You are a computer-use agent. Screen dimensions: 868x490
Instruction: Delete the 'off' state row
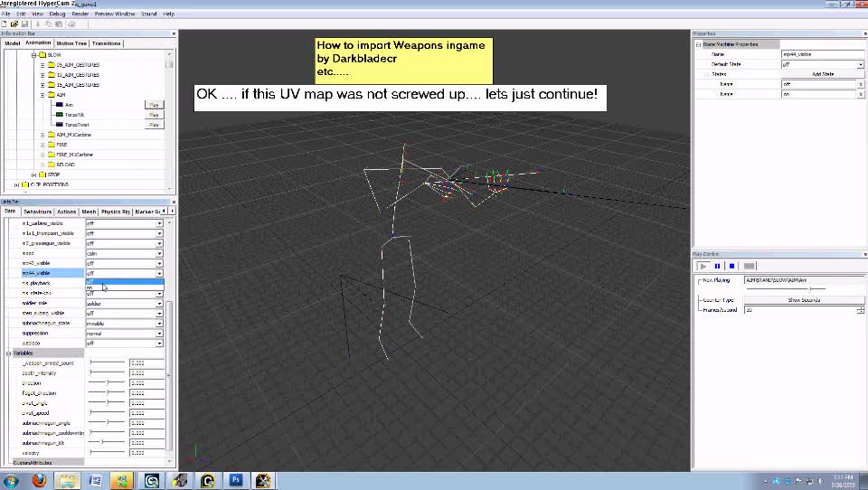[x=861, y=84]
